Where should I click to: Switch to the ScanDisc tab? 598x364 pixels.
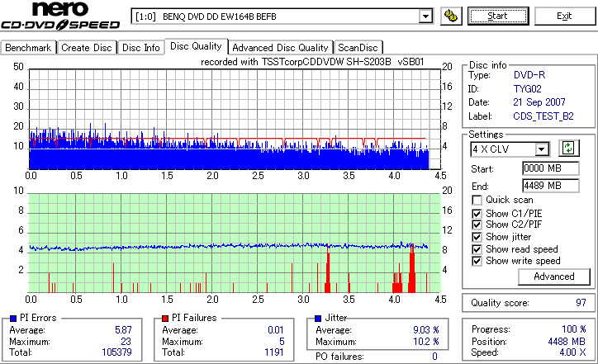358,48
